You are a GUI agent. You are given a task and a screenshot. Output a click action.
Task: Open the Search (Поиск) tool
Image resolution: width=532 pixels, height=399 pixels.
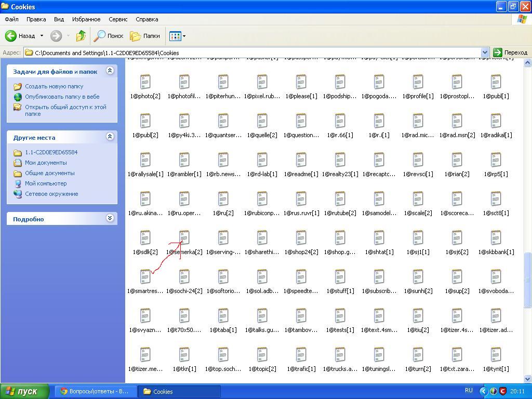109,36
